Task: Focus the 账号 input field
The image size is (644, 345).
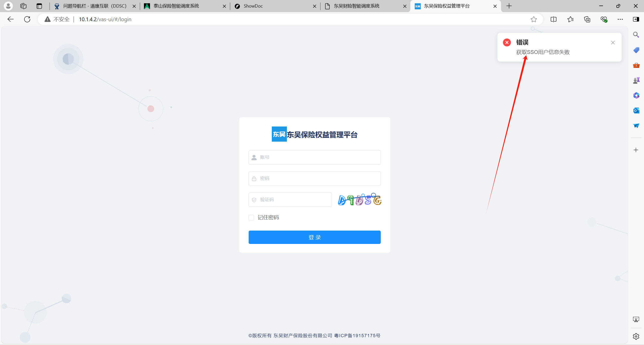Action: [315, 157]
